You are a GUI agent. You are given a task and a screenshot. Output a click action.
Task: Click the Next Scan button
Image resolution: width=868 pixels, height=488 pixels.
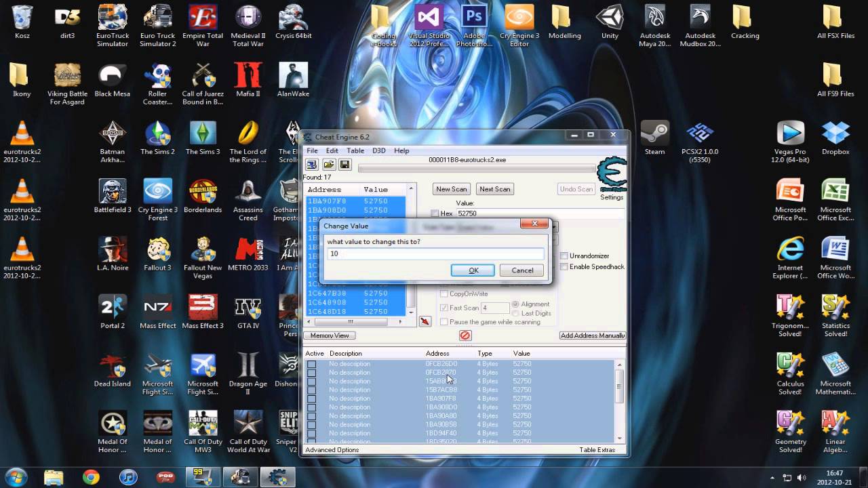click(x=494, y=189)
